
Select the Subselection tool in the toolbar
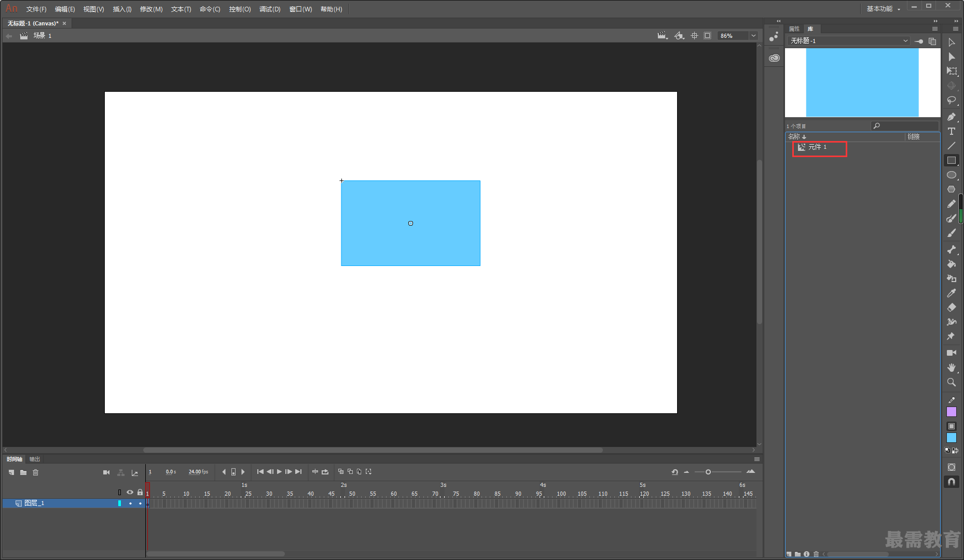pyautogui.click(x=952, y=43)
